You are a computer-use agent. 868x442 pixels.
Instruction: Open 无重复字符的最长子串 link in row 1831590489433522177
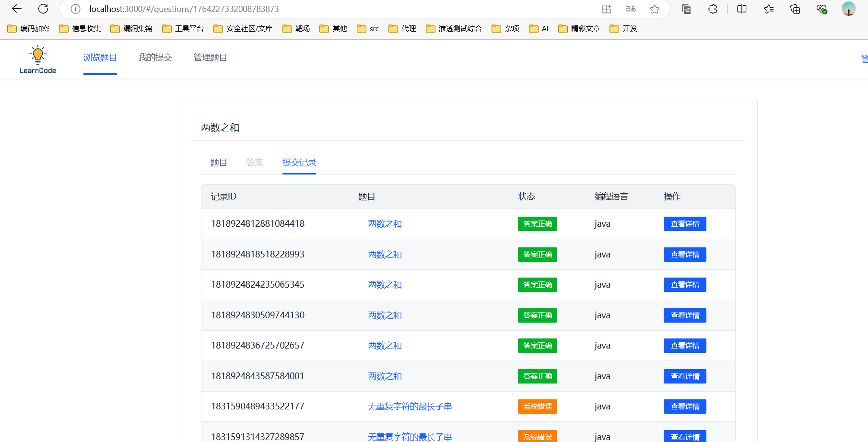pyautogui.click(x=410, y=407)
